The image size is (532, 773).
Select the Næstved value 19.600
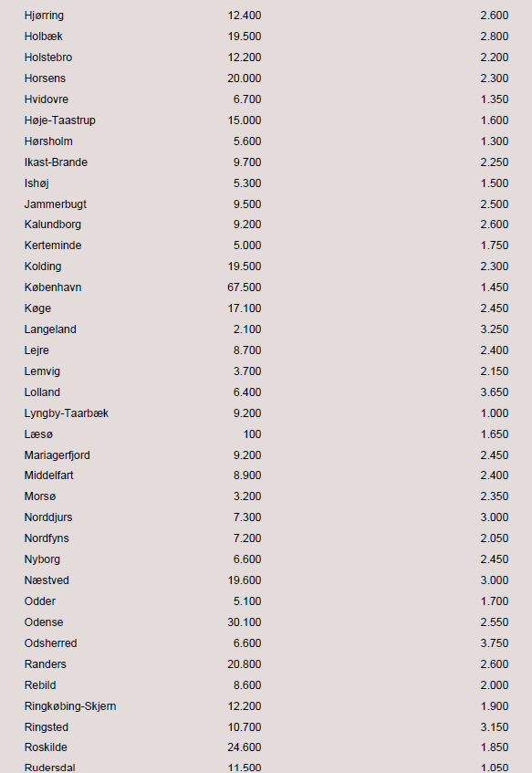click(245, 580)
